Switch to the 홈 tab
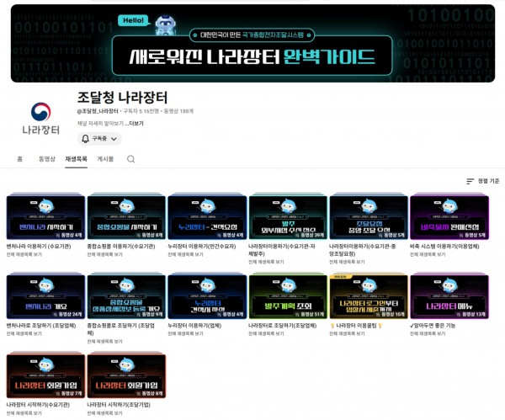505x420 pixels. [20, 159]
